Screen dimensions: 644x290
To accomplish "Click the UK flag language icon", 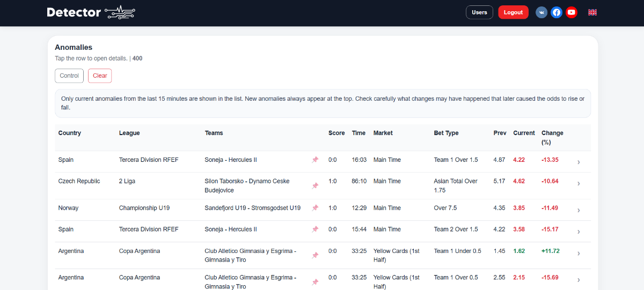I will point(592,12).
